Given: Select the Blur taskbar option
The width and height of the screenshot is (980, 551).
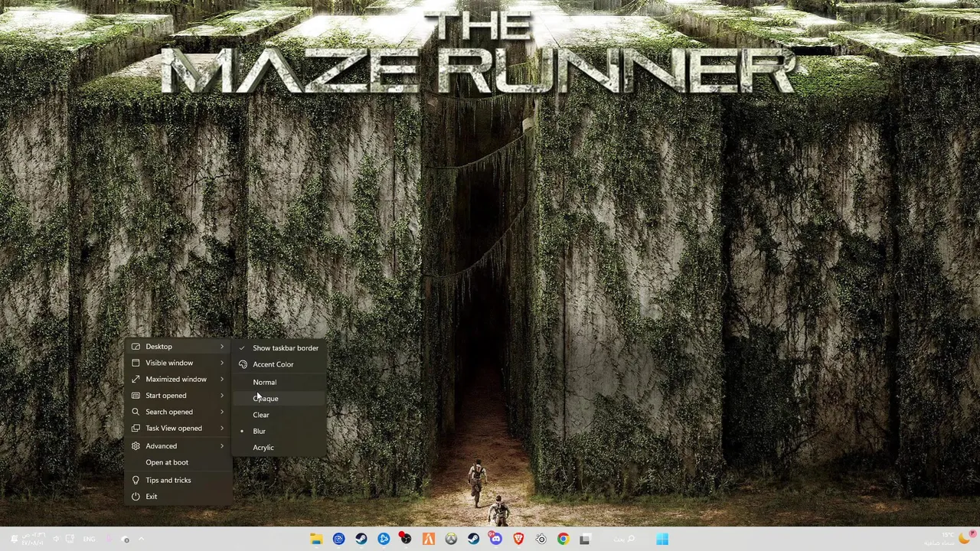Looking at the screenshot, I should 279,431.
